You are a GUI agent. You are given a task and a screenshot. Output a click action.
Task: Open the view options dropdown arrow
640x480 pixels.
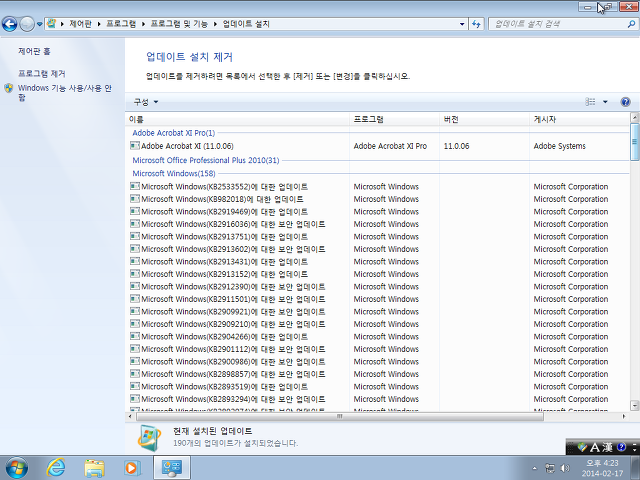(x=605, y=102)
